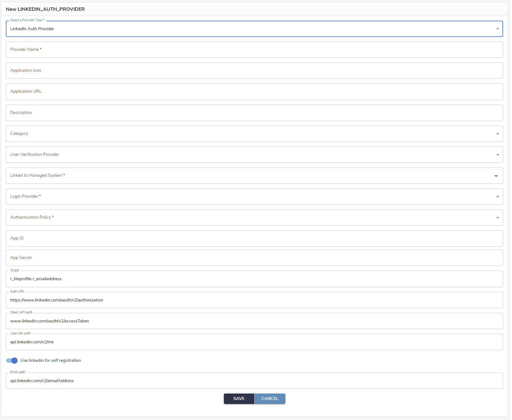Screen dimensions: 512x420
Task: Click the Email path input field
Action: pyautogui.click(x=254, y=381)
